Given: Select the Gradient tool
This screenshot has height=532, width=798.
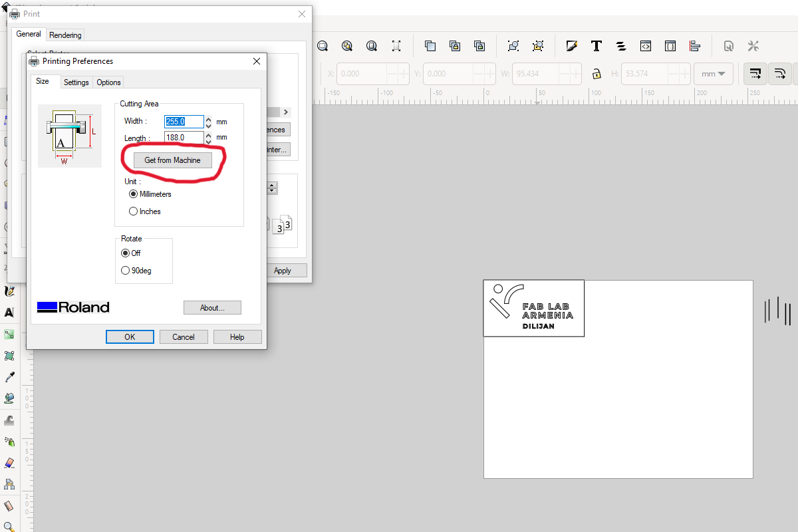Looking at the screenshot, I should [9, 334].
